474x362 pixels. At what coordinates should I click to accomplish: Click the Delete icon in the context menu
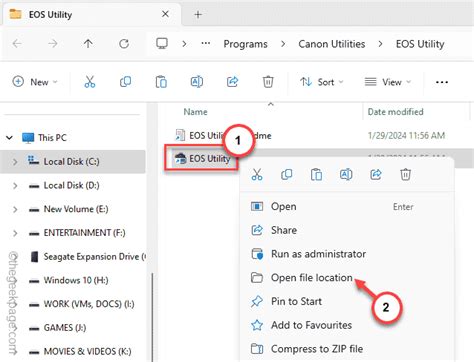click(x=405, y=174)
